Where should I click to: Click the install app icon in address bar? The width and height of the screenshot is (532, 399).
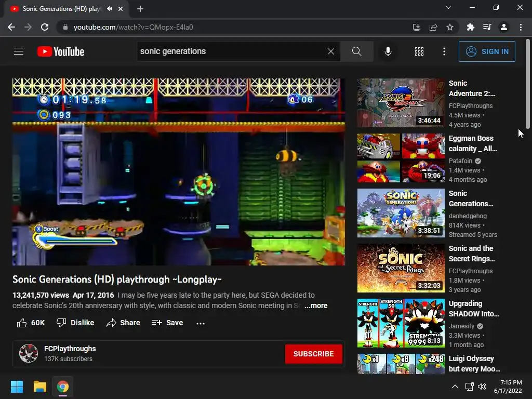tap(417, 27)
